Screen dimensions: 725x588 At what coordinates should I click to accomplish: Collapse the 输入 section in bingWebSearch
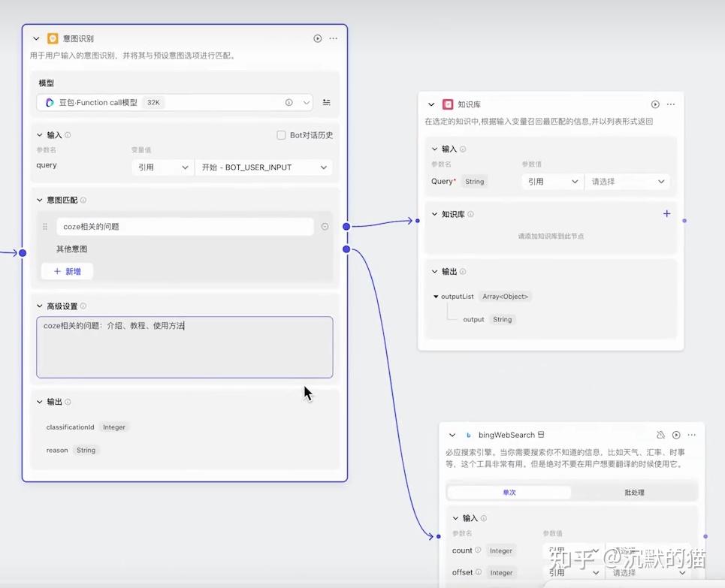[455, 518]
